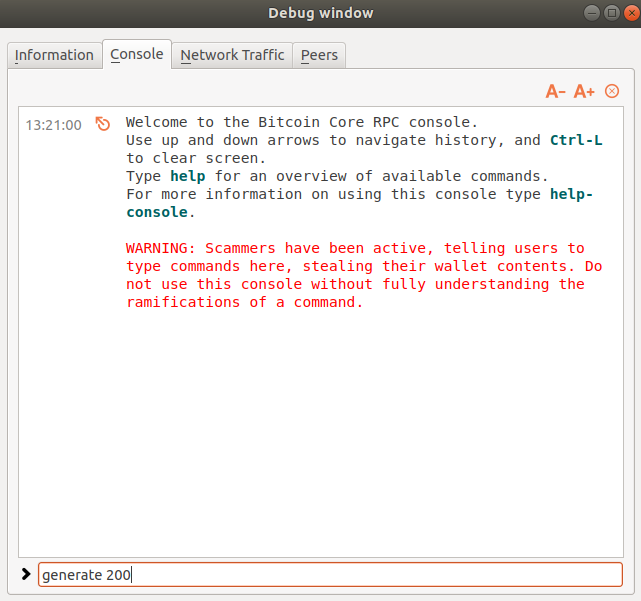Click the bold "help" command text
The height and width of the screenshot is (601, 641).
point(185,176)
